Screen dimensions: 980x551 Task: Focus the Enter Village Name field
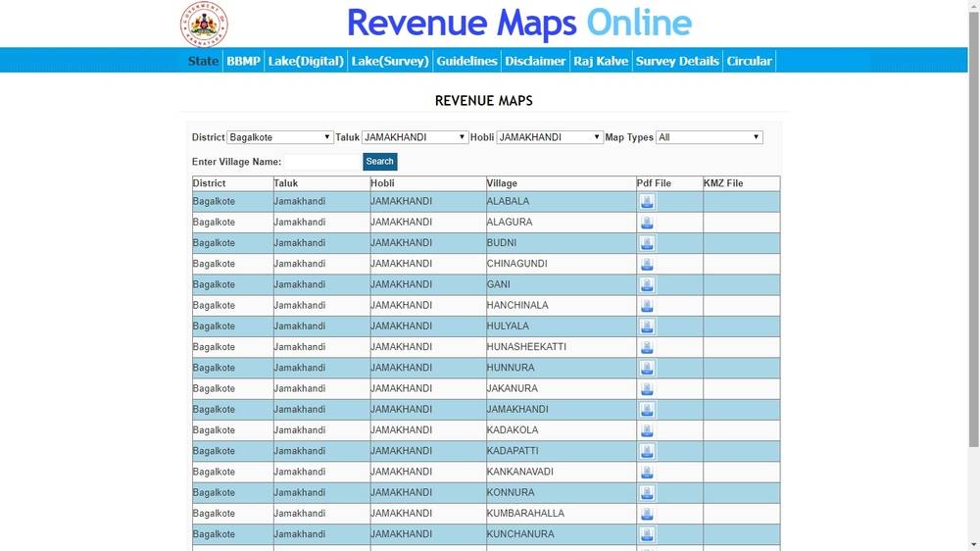pyautogui.click(x=322, y=162)
